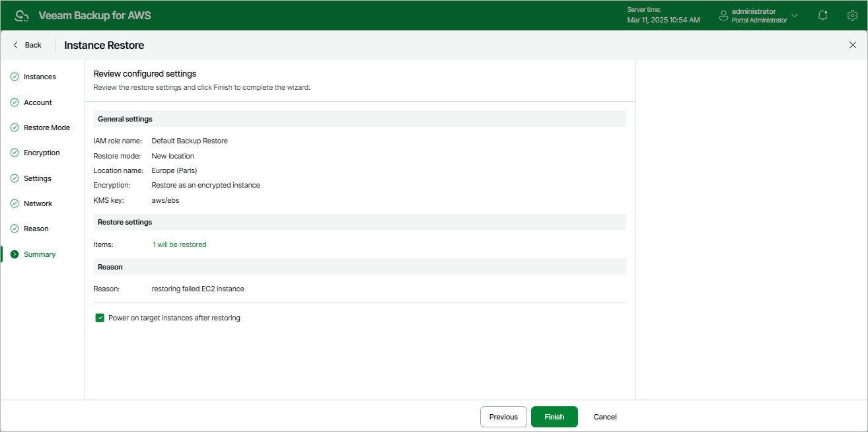Click the Summary step arrow icon

pyautogui.click(x=14, y=254)
